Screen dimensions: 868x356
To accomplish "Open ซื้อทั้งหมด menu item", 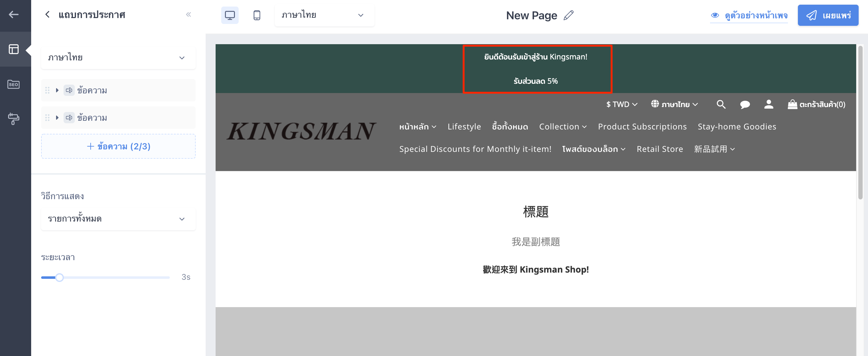I will click(x=510, y=127).
